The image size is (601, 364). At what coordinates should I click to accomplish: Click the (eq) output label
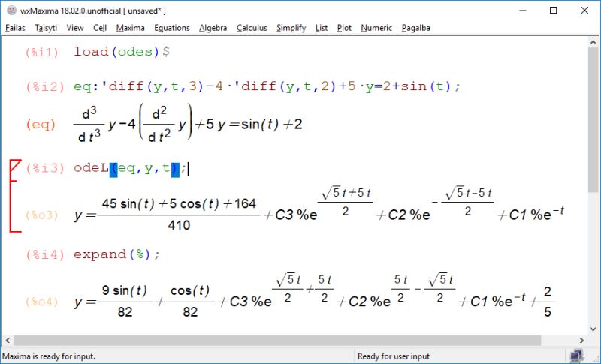[x=41, y=125]
